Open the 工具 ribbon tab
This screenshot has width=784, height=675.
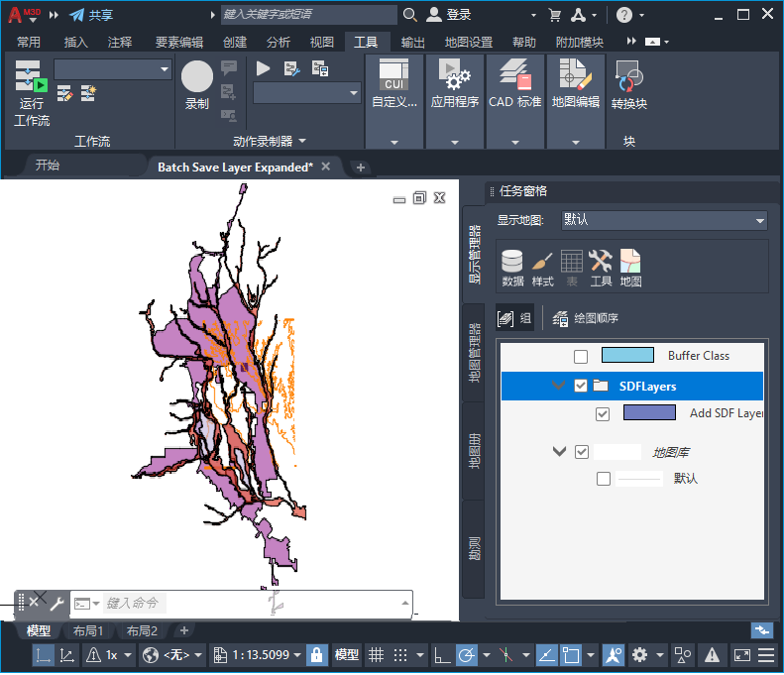tap(366, 42)
